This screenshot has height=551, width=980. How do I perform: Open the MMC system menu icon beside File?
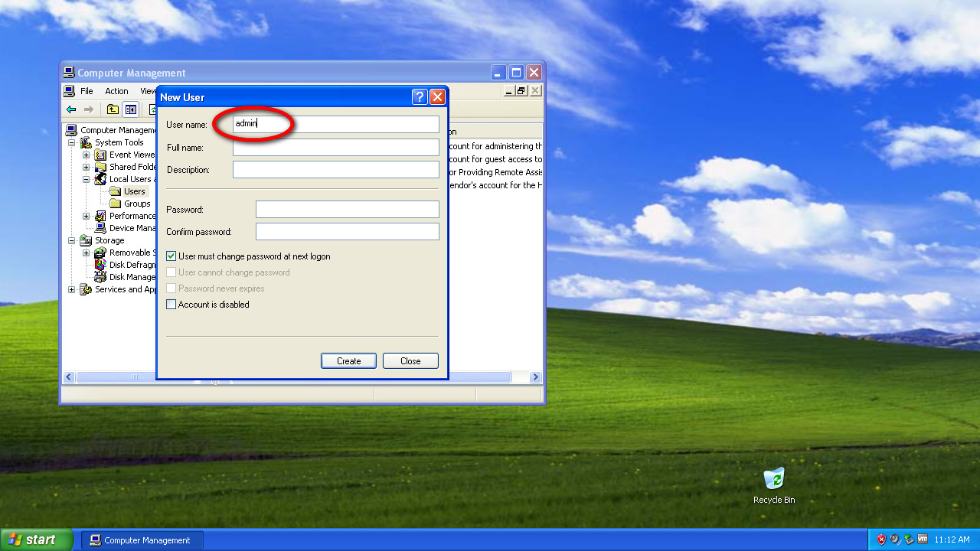click(70, 91)
